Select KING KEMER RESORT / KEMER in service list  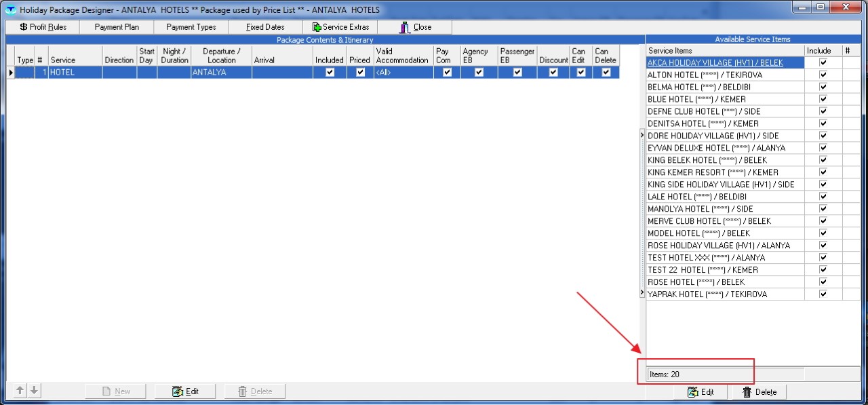pyautogui.click(x=713, y=172)
